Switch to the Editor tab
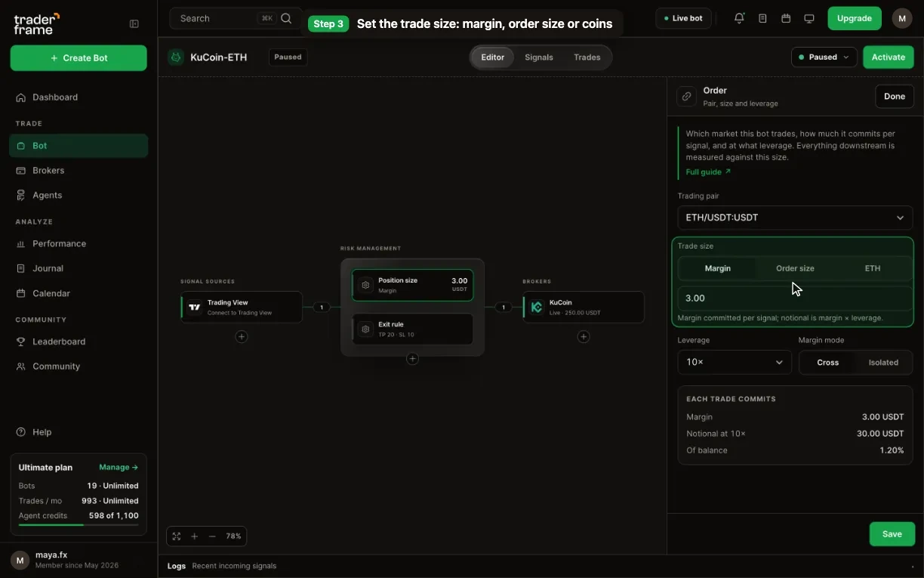The height and width of the screenshot is (578, 924). pyautogui.click(x=493, y=57)
